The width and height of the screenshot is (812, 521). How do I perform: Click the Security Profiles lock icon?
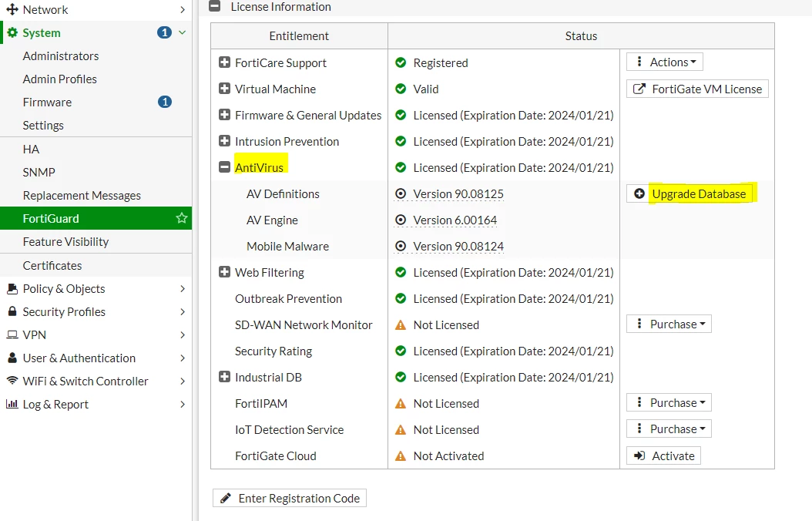pos(12,311)
